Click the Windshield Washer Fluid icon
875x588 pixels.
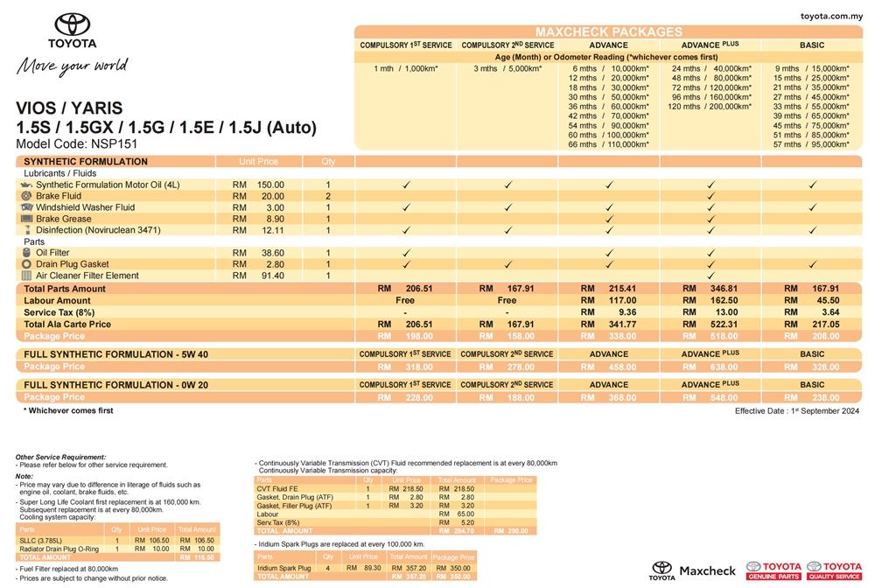(26, 207)
